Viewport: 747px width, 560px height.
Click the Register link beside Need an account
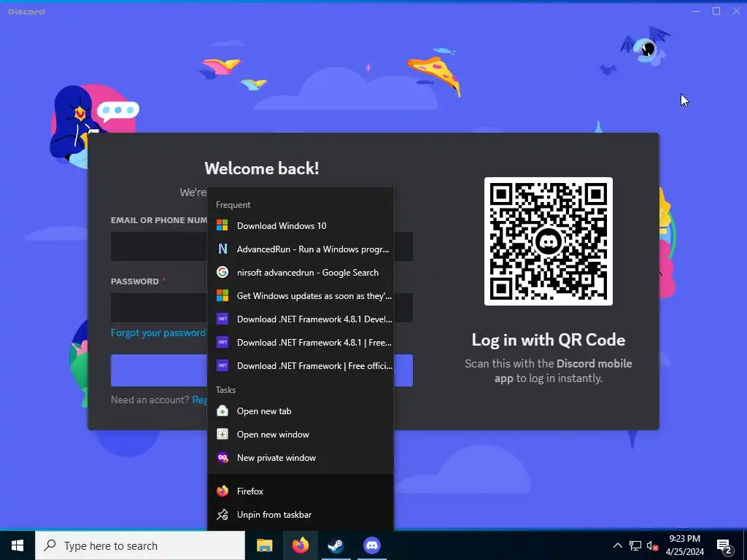[x=200, y=400]
